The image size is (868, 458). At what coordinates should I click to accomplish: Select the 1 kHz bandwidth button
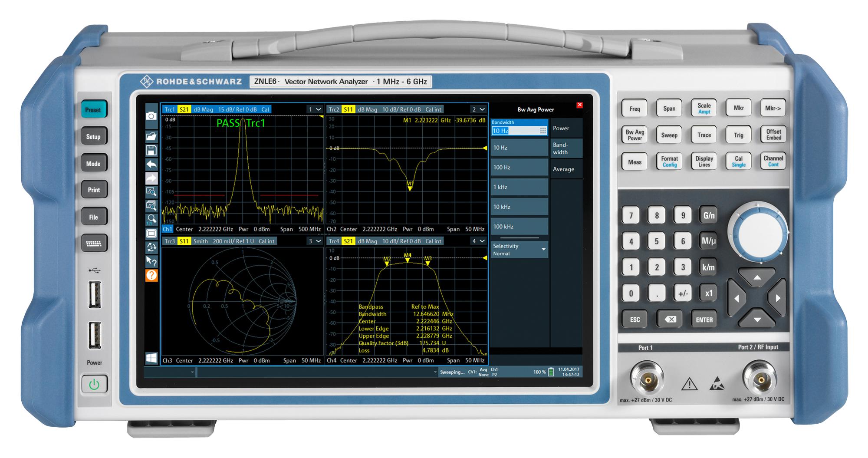pos(519,187)
